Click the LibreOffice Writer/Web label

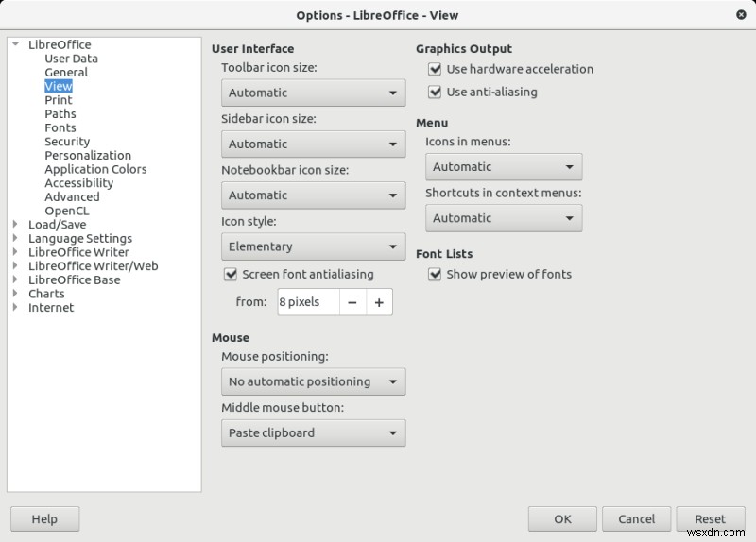coord(93,266)
